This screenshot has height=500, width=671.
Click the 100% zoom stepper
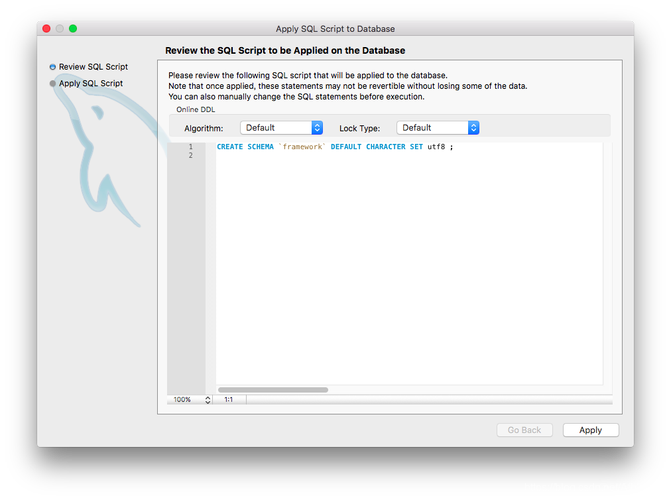pos(208,399)
